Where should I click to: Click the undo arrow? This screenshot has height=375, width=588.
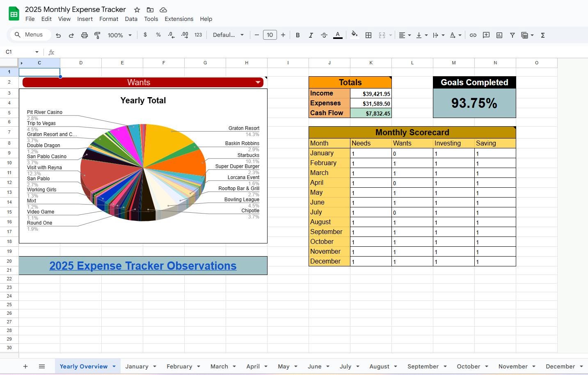coord(58,35)
